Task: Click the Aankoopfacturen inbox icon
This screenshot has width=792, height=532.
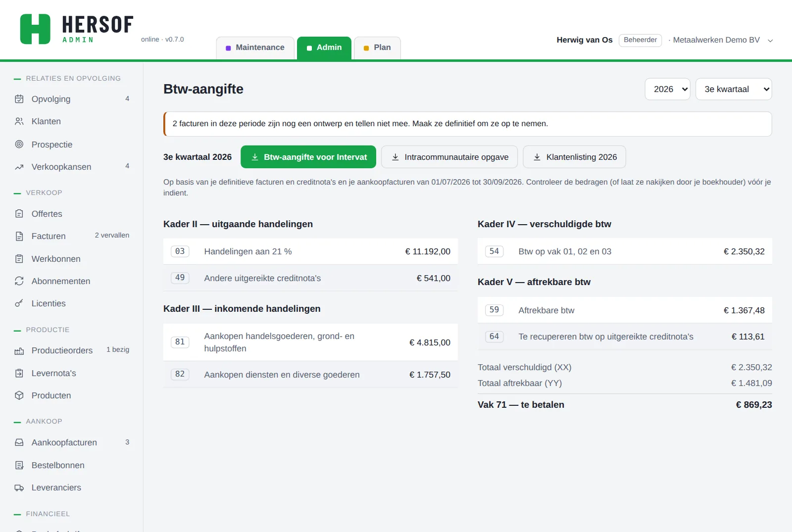Action: [19, 442]
